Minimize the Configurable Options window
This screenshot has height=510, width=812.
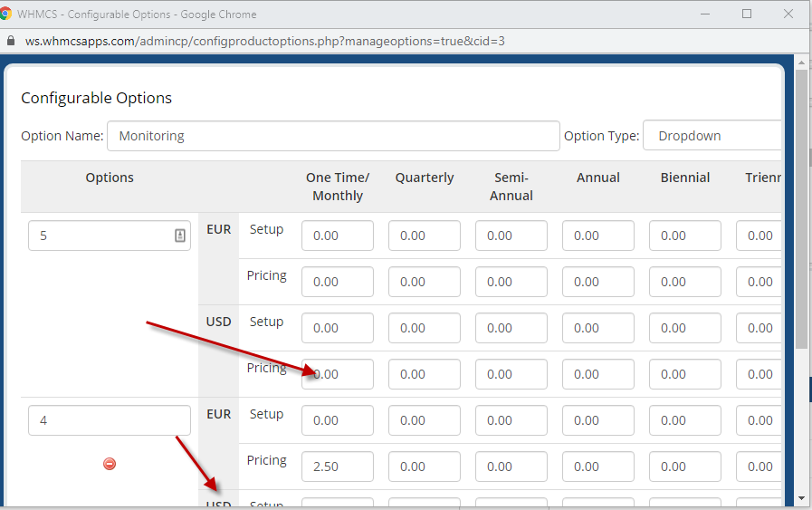point(705,14)
